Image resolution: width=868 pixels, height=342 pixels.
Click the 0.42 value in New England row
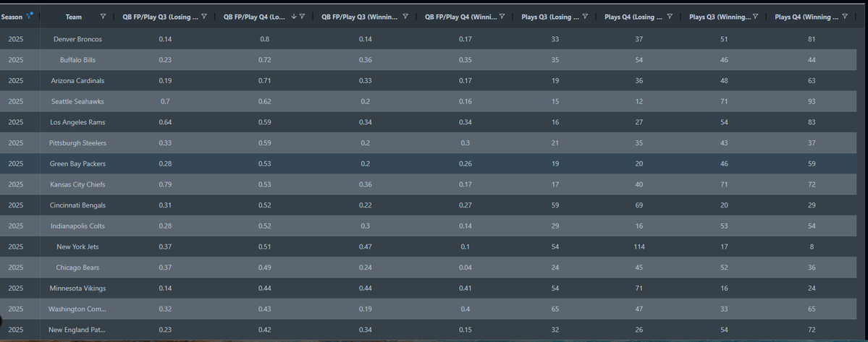click(264, 329)
